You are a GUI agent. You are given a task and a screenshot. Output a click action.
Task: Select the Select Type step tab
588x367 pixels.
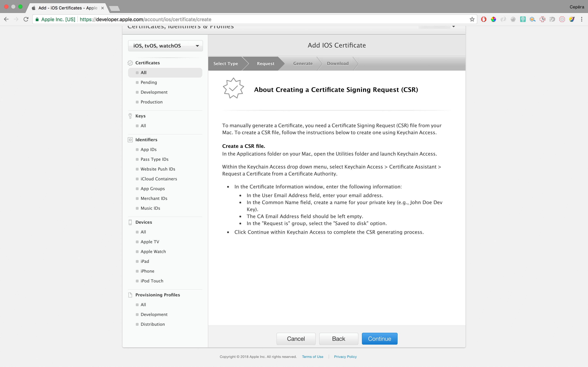(225, 64)
